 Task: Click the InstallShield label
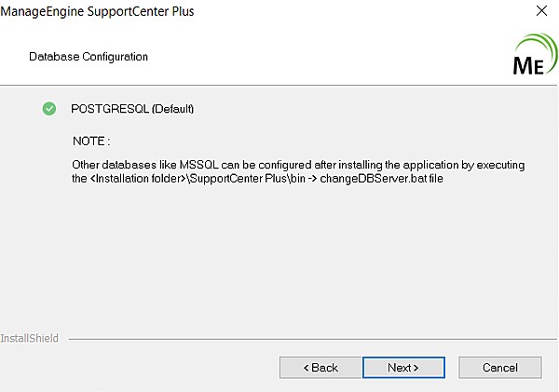pos(29,338)
